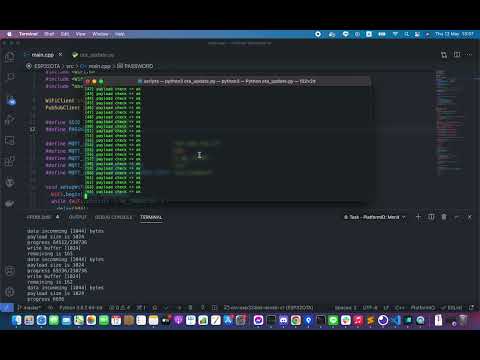
Task: Open Source Control view with badge
Action: [11, 100]
